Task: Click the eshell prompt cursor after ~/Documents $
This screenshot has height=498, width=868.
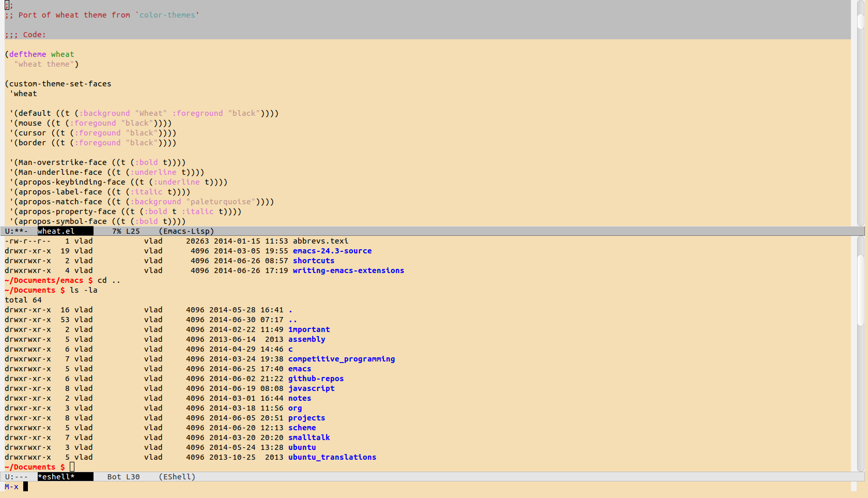Action: 72,467
